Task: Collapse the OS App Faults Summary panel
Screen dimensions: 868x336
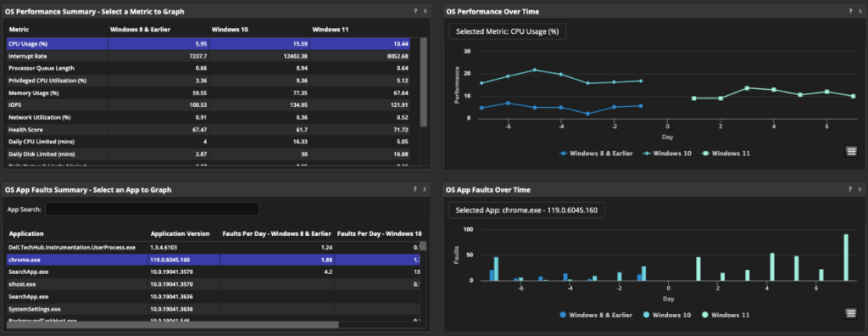Action: (x=425, y=189)
